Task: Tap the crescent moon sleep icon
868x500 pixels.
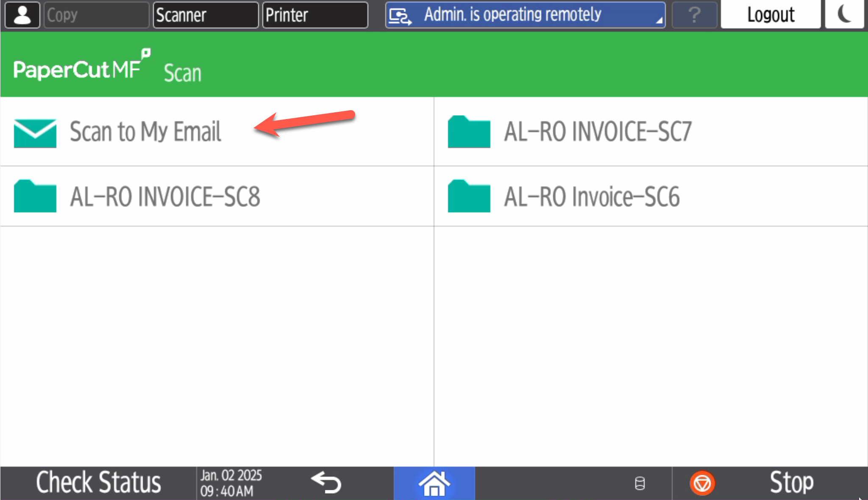Action: pos(844,14)
